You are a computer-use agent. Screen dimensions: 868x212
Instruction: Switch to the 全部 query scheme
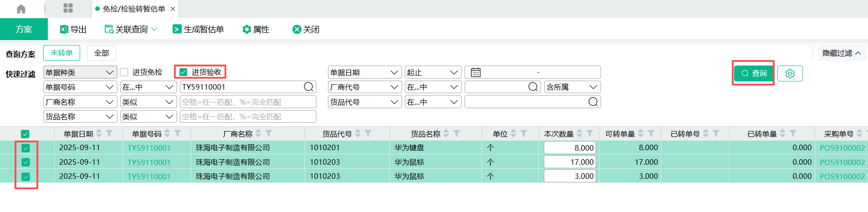tap(102, 53)
